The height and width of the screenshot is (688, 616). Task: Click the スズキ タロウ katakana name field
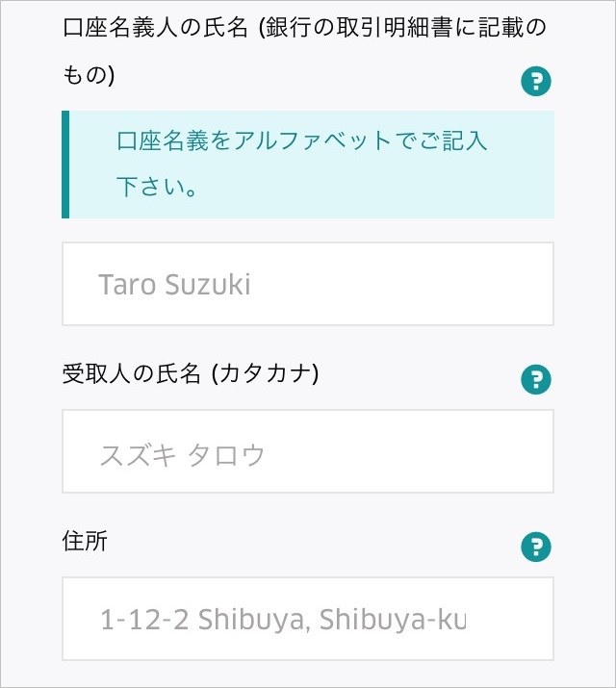pyautogui.click(x=308, y=451)
